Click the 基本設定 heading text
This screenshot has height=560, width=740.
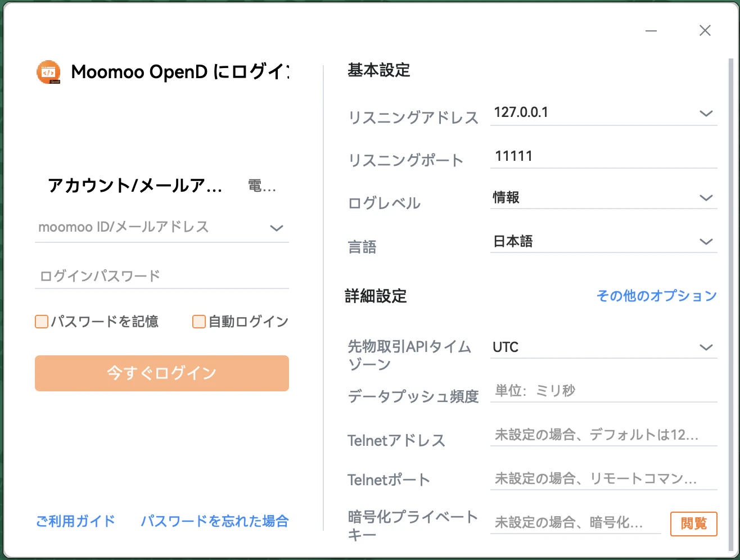379,71
